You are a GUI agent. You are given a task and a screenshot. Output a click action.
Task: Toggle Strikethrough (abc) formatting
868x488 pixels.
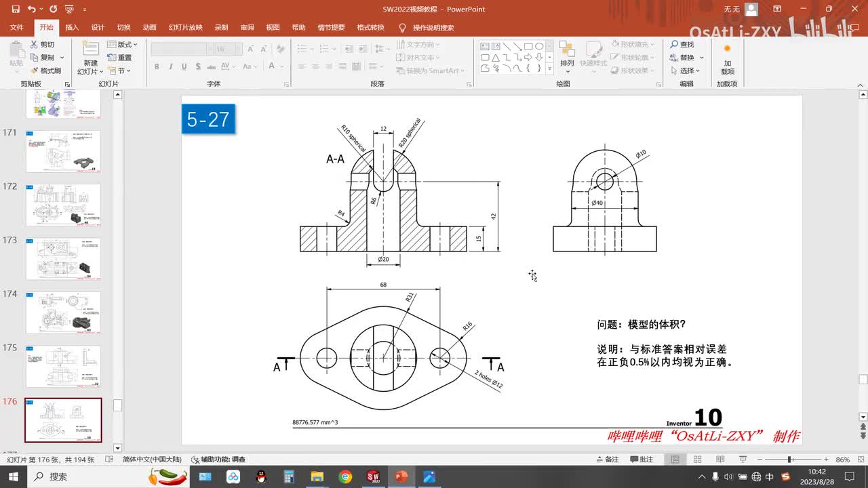(x=212, y=66)
